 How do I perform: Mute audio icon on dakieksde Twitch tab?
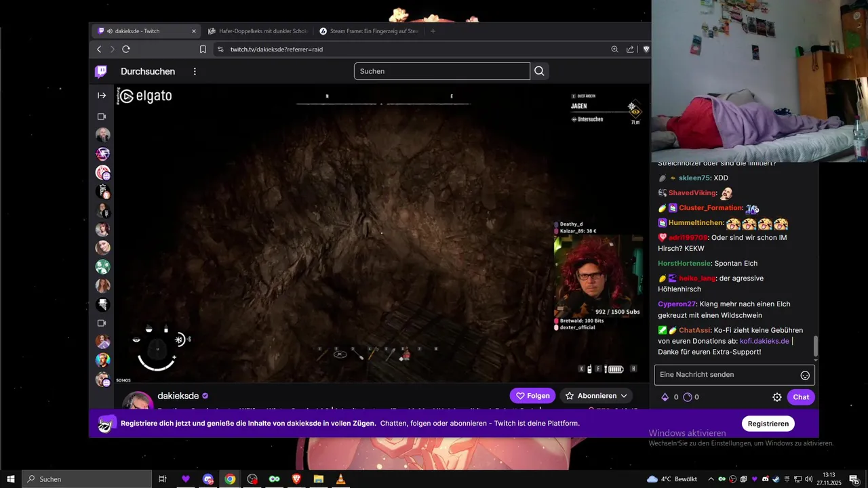(x=110, y=31)
